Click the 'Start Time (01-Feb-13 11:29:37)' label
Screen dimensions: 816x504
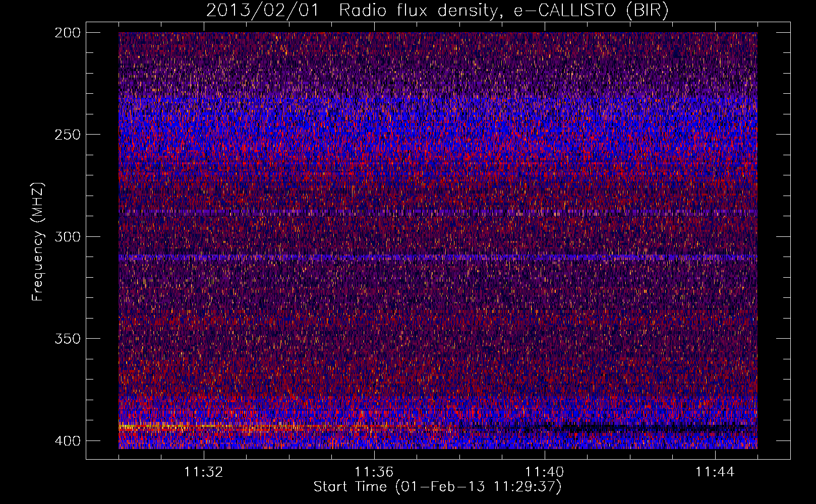point(437,487)
